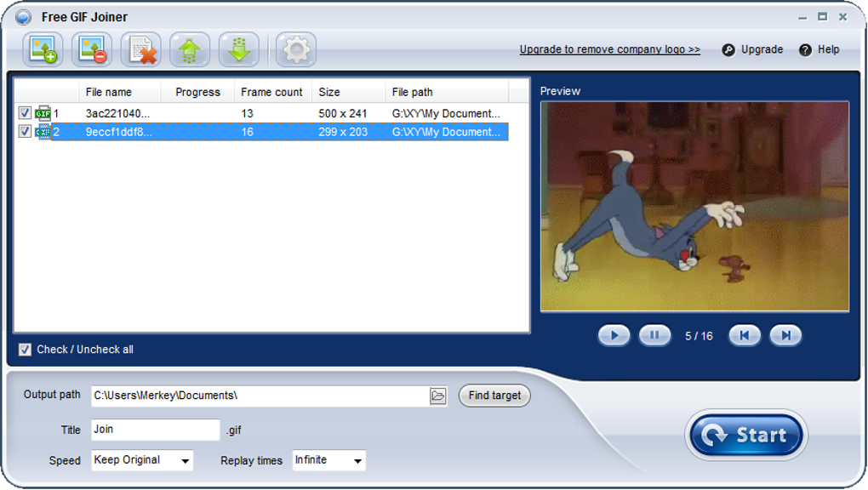
Task: Click frame count 16 cell
Action: coord(247,132)
